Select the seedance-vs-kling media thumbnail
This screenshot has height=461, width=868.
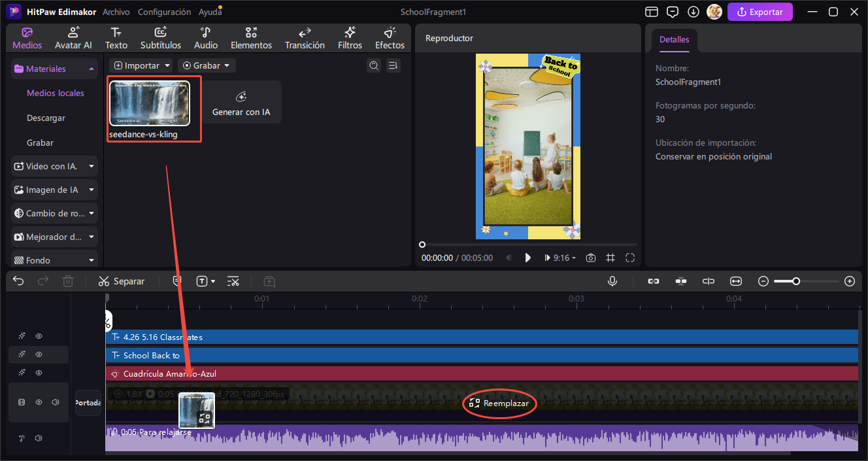pos(150,103)
